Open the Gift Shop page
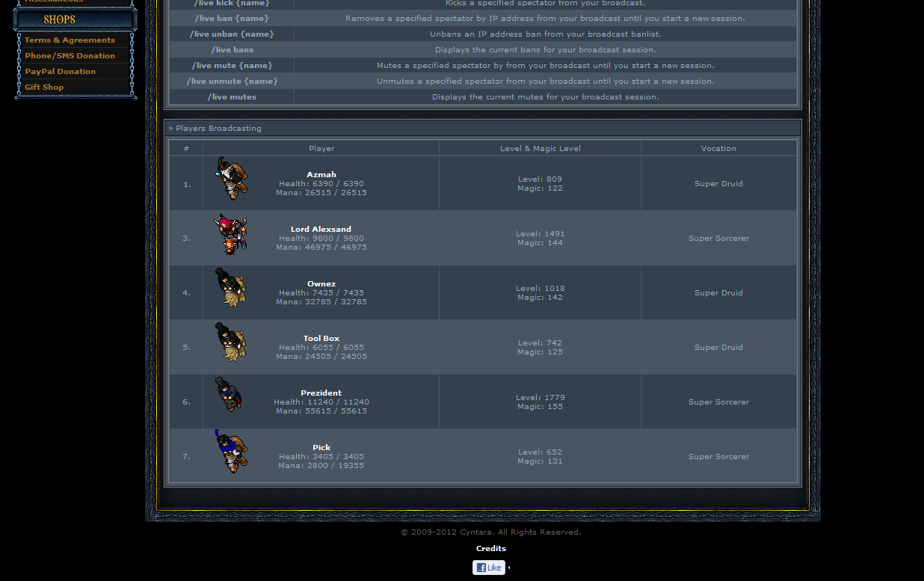The image size is (924, 581). point(44,87)
